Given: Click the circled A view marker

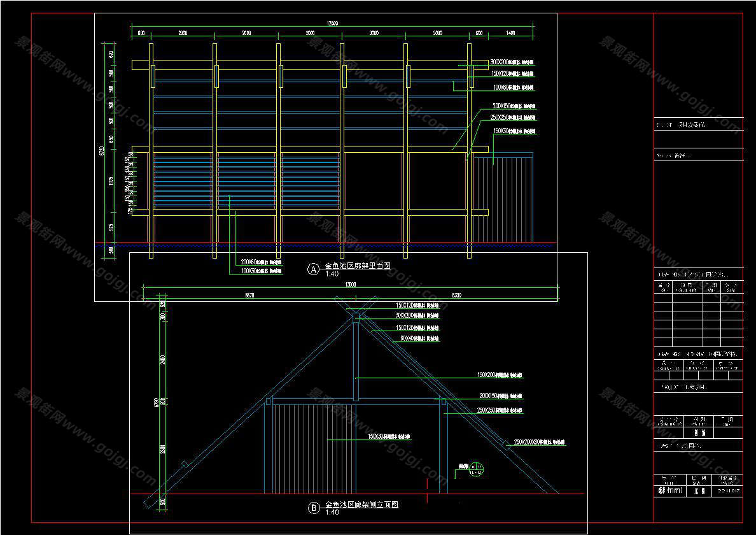Looking at the screenshot, I should tap(312, 269).
